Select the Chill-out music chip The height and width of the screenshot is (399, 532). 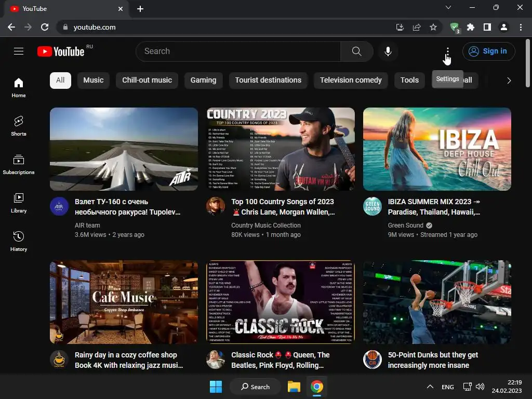(x=147, y=81)
